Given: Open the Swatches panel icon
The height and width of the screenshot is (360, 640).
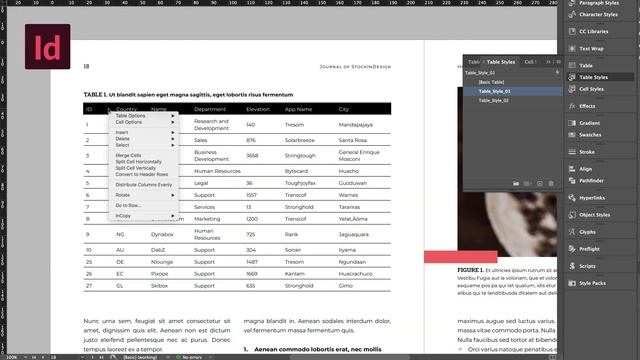Looking at the screenshot, I should [x=572, y=135].
